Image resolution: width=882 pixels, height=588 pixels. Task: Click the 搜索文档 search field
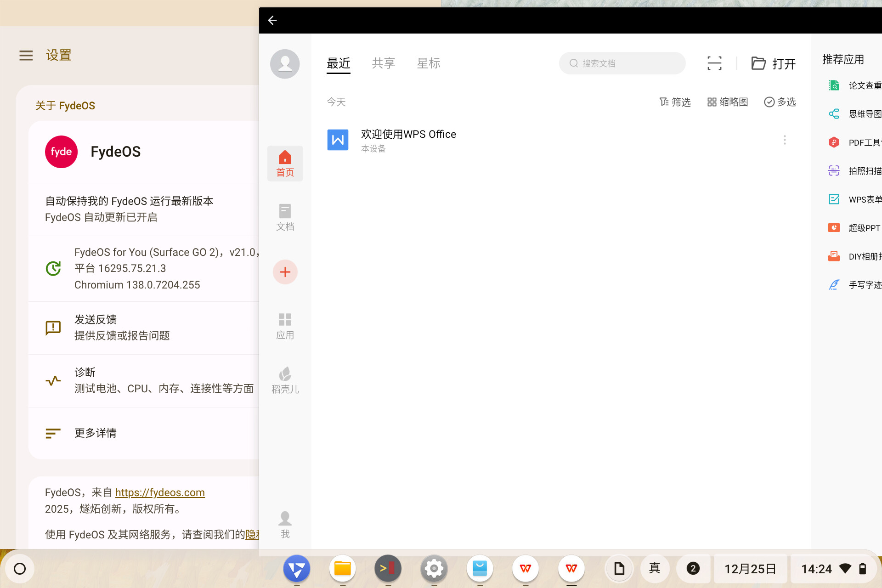point(622,63)
